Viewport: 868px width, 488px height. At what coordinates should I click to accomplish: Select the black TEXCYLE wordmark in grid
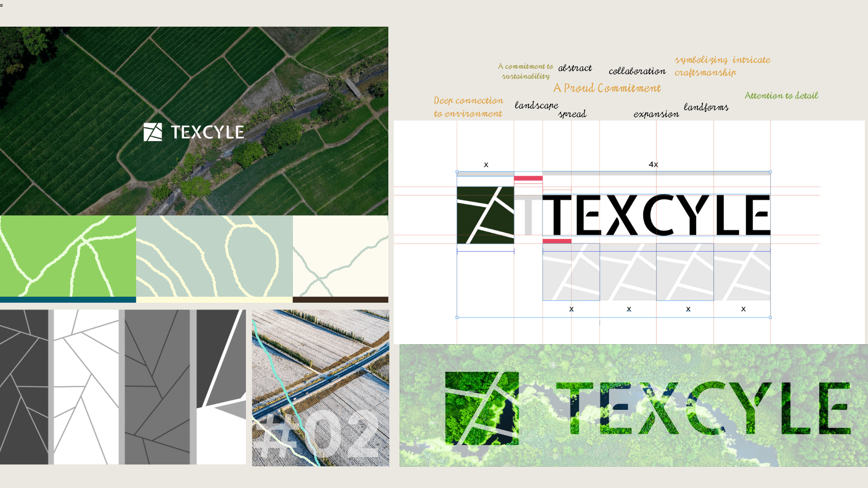coord(656,215)
